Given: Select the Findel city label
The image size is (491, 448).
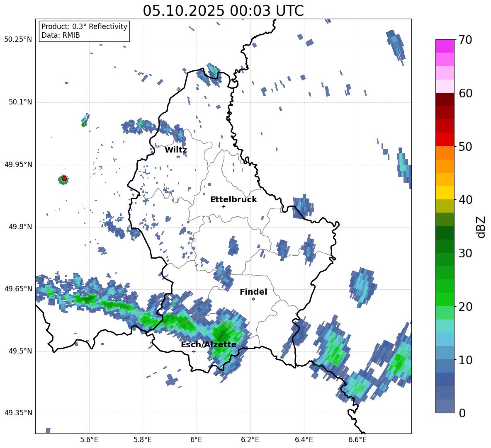Looking at the screenshot, I should [x=253, y=292].
